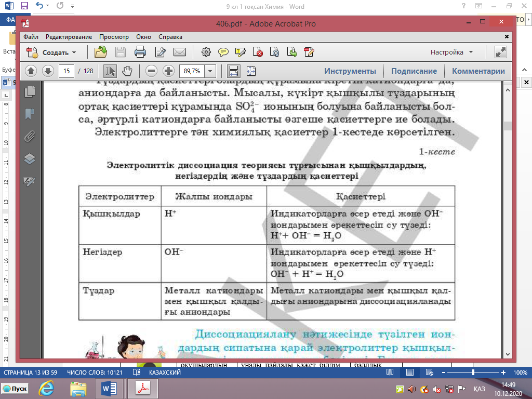Click the save floppy disk icon
This screenshot has height=399, width=532.
click(x=120, y=52)
